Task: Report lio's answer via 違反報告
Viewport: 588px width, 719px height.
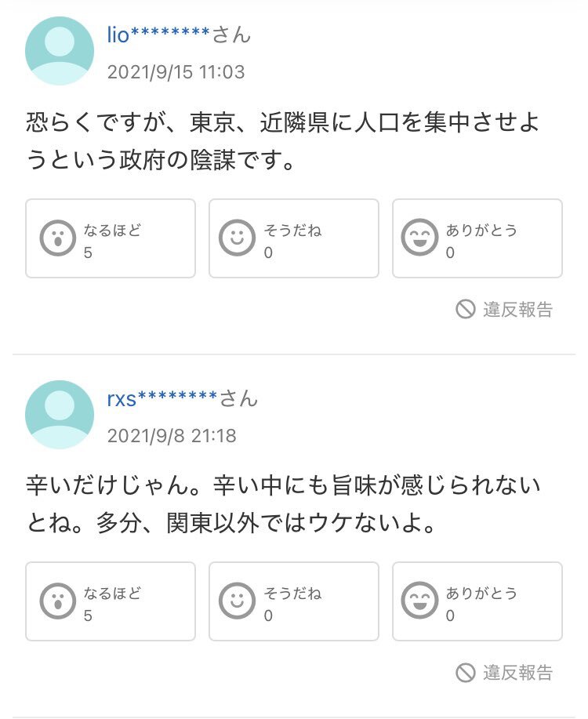Action: tap(505, 310)
